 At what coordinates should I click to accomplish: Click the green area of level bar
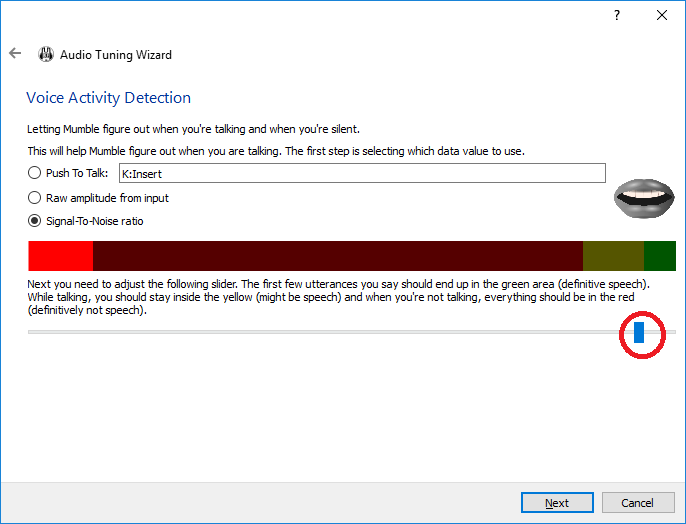[660, 256]
